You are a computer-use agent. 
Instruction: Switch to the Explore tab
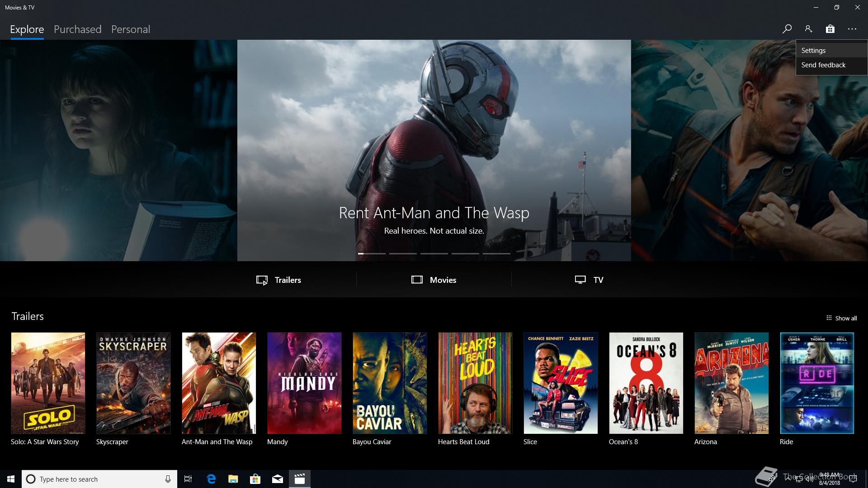coord(27,29)
